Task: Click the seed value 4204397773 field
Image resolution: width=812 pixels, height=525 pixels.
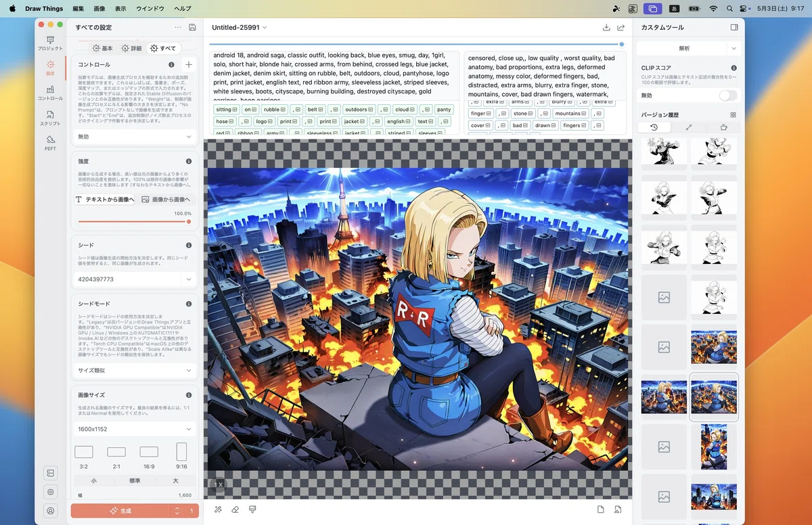Action: pos(127,279)
